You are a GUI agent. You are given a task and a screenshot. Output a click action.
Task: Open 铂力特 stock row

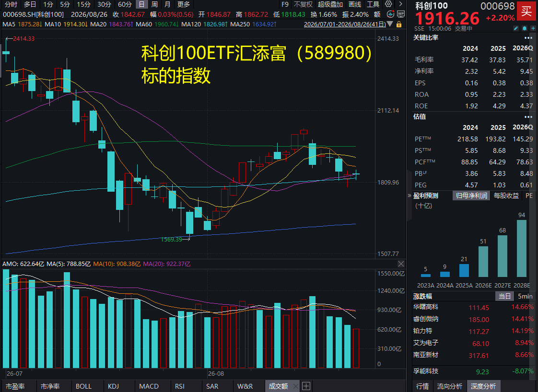pos(473,331)
